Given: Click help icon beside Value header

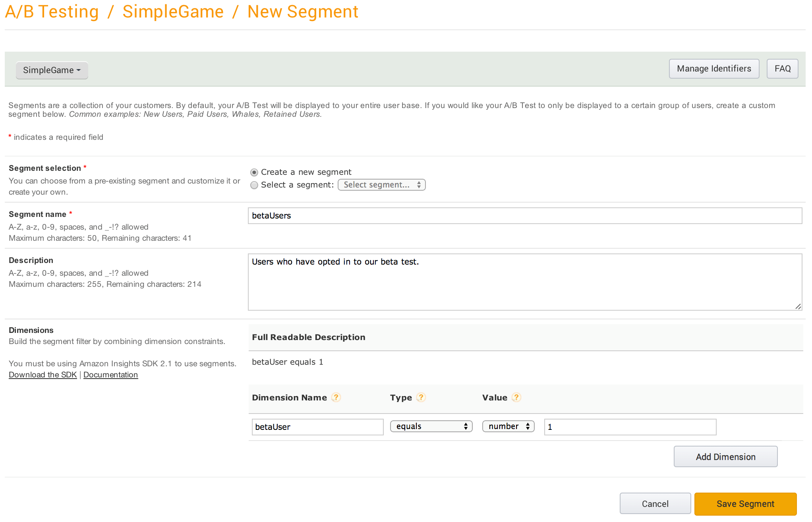Looking at the screenshot, I should [x=516, y=397].
